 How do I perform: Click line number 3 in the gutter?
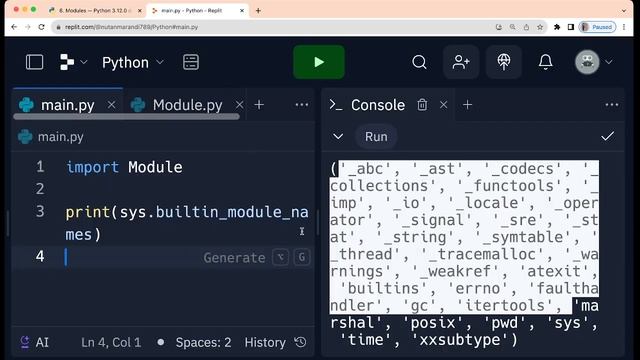coord(40,211)
